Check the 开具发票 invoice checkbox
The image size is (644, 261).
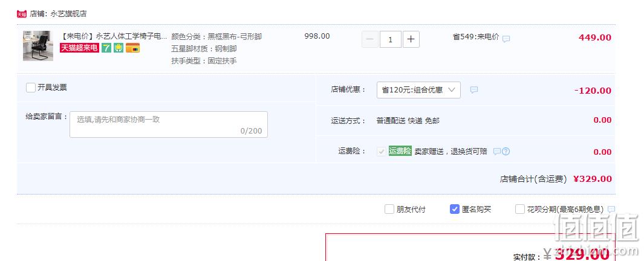click(31, 88)
